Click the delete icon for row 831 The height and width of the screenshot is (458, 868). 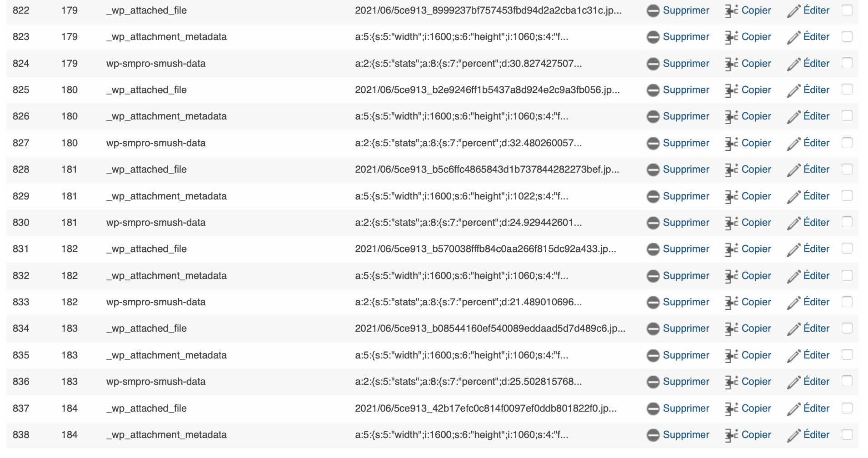[653, 249]
